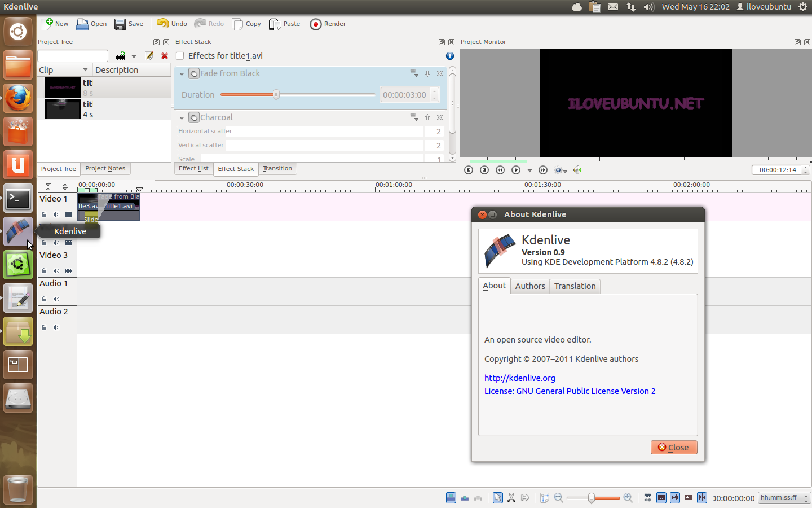
Task: Open the http://kdenlive.org link
Action: tap(520, 378)
